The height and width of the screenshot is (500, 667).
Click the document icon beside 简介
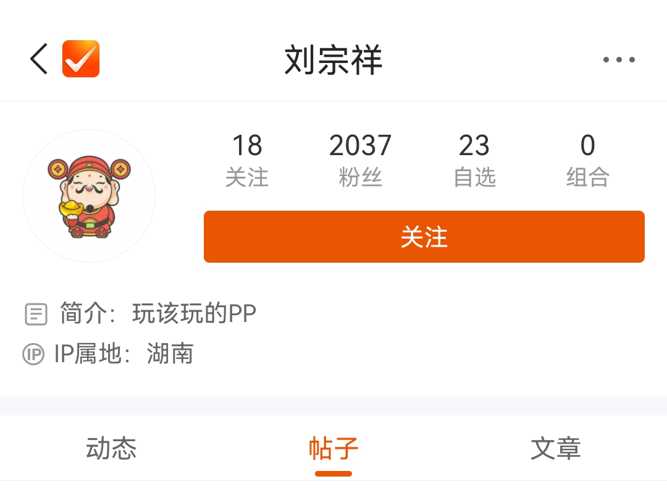click(36, 314)
